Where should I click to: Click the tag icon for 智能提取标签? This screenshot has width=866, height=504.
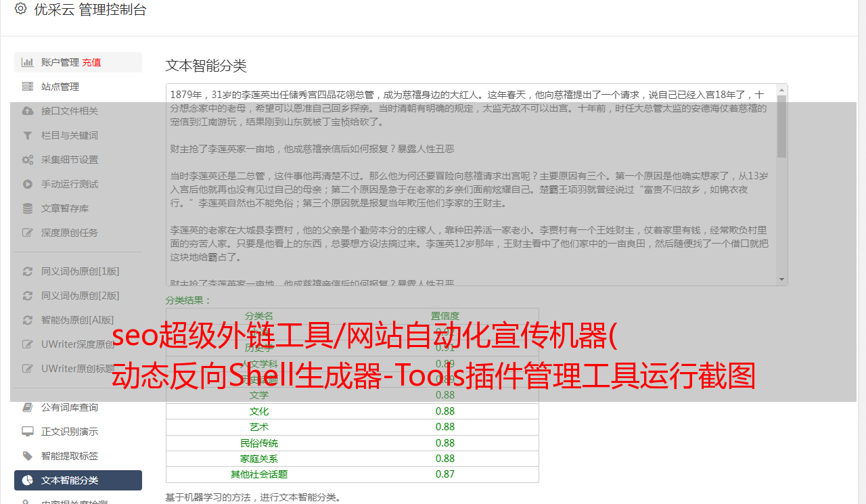coord(27,456)
